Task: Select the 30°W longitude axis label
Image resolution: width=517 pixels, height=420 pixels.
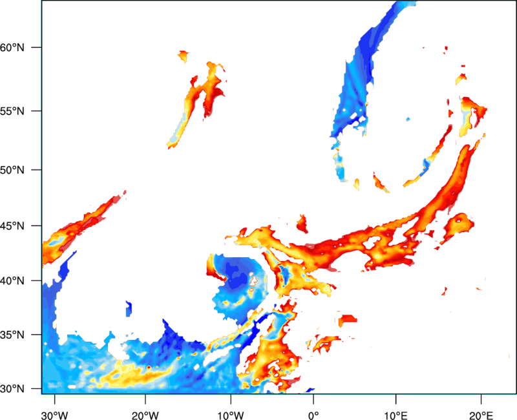Action: tap(54, 415)
